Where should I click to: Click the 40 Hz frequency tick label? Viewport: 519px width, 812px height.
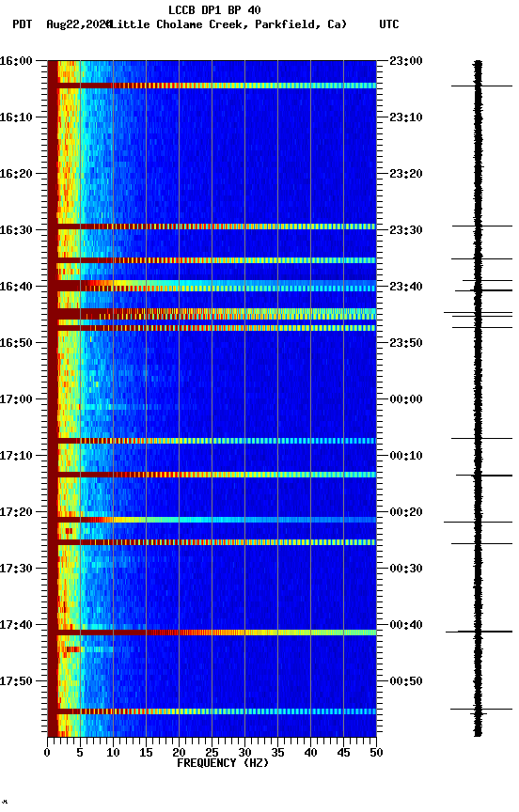(x=311, y=753)
